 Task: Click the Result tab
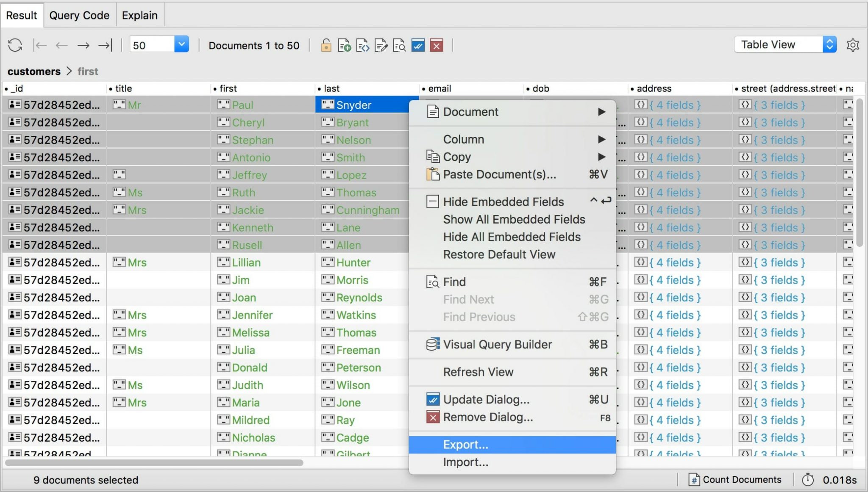(22, 14)
